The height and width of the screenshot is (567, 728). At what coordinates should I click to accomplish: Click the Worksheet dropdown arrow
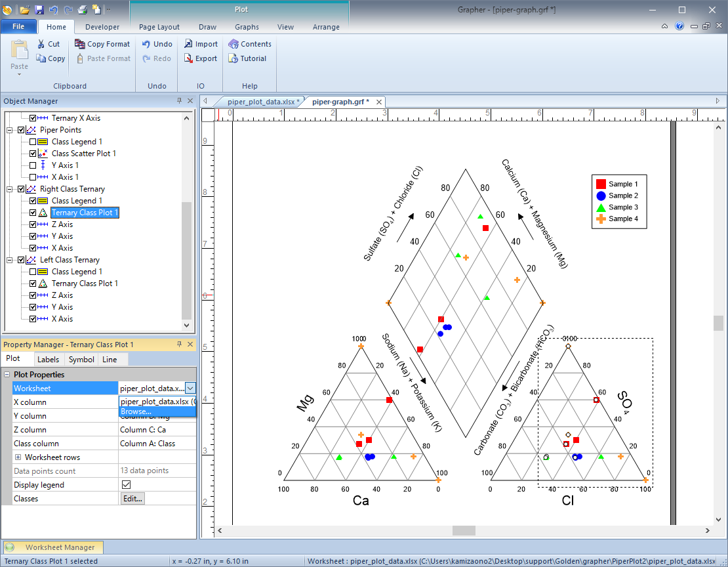(190, 388)
